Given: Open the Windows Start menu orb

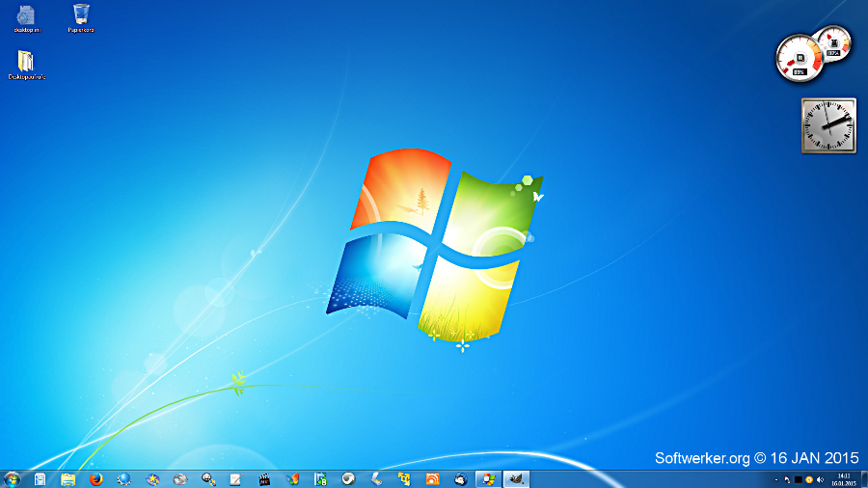Looking at the screenshot, I should click(x=13, y=478).
